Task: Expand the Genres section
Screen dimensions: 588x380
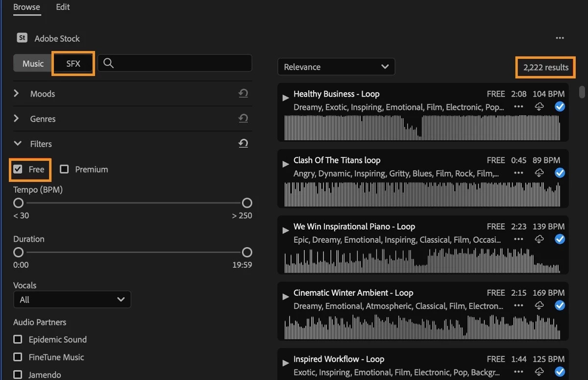Action: [17, 118]
